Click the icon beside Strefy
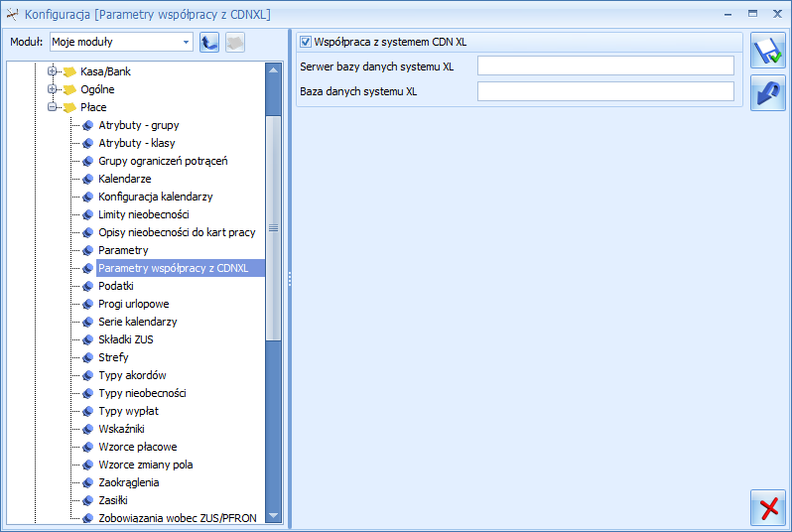This screenshot has height=532, width=792. point(88,357)
